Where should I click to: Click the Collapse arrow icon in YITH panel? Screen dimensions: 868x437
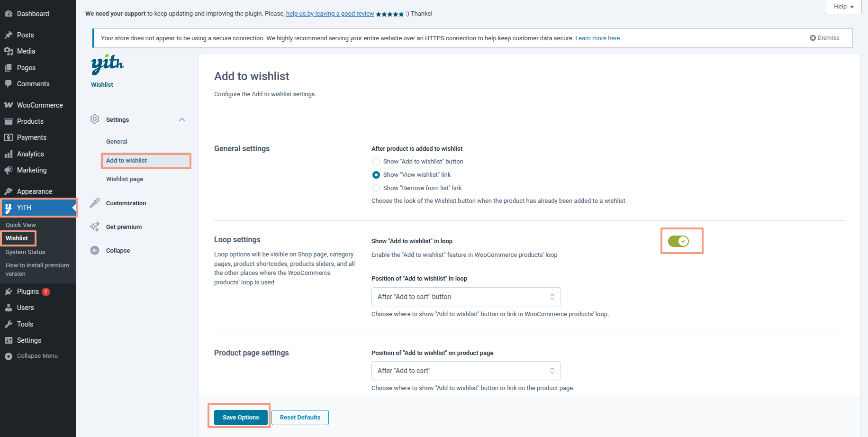[95, 250]
